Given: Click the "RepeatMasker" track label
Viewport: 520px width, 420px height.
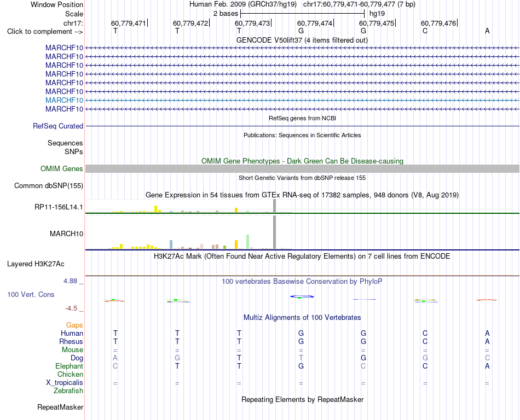Looking at the screenshot, I should 60,407.
